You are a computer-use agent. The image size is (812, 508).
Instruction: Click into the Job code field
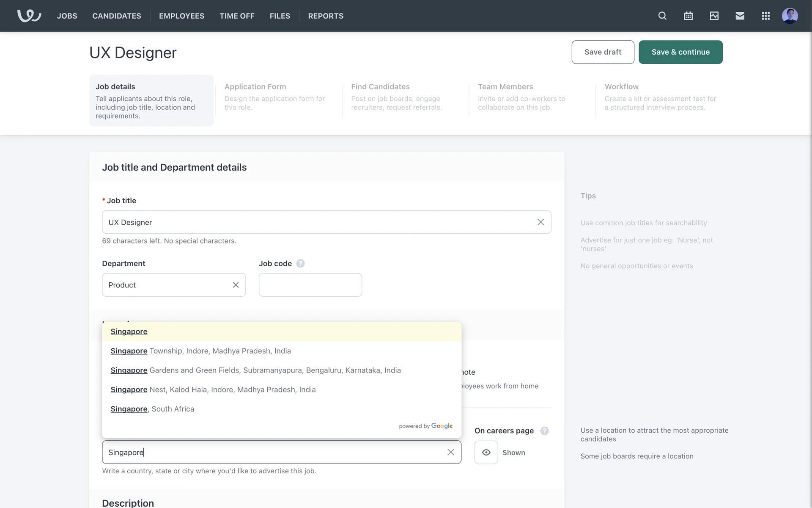tap(310, 285)
